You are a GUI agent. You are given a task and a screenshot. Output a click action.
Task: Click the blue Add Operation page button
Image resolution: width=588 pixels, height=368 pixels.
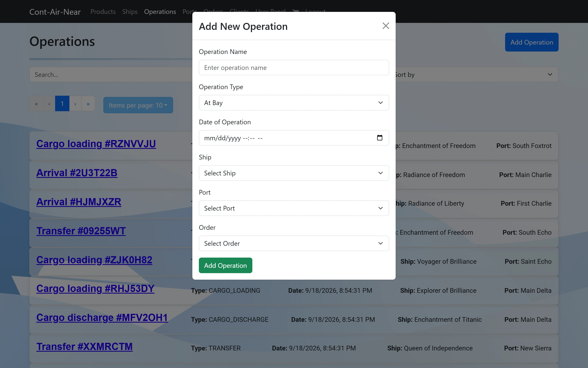click(x=532, y=42)
